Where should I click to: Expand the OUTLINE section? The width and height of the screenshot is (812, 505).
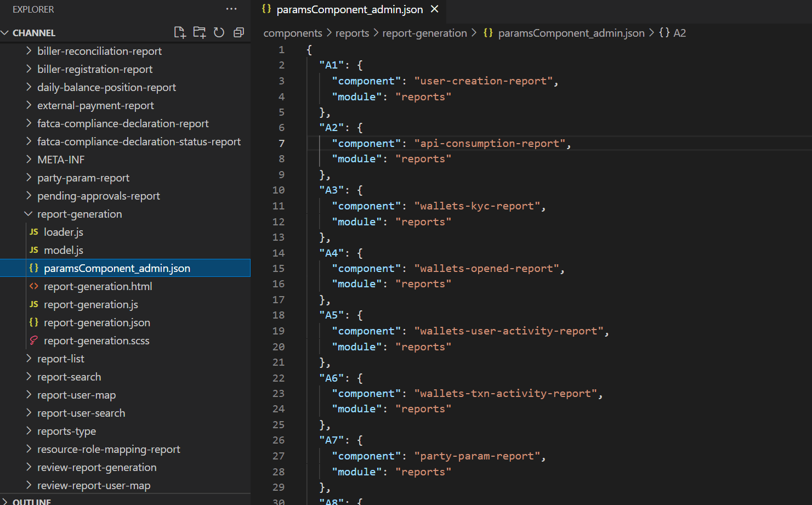point(31,501)
